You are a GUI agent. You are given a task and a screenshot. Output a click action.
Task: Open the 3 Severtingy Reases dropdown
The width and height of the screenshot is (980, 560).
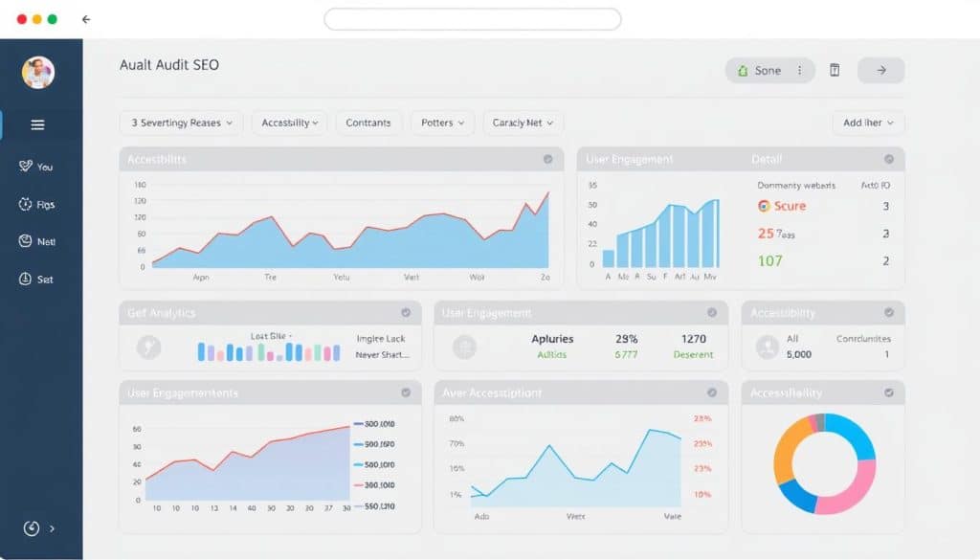(x=181, y=123)
